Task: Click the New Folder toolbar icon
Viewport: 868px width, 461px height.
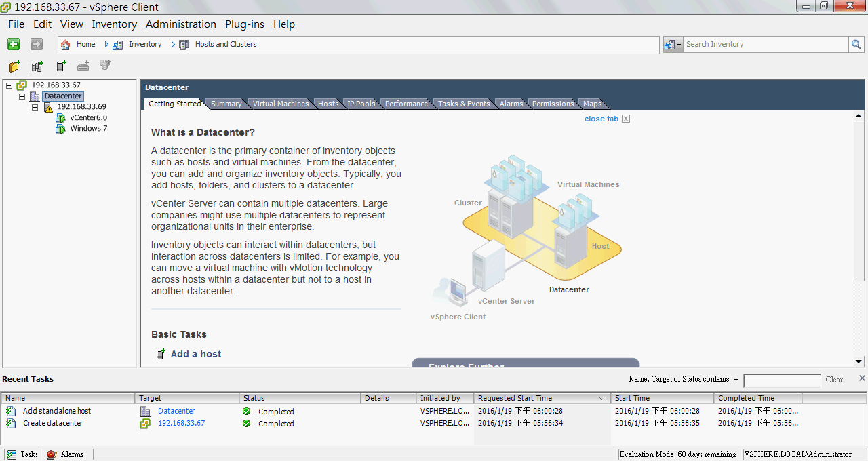Action: [x=15, y=66]
